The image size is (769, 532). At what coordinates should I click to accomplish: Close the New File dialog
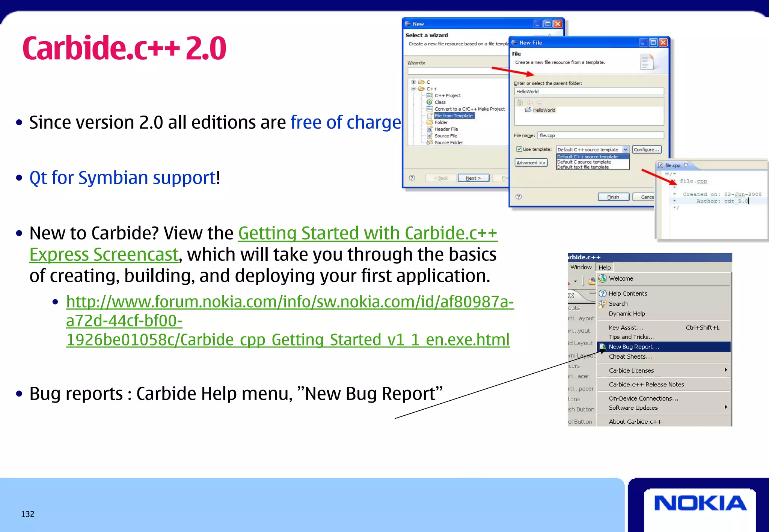(x=663, y=42)
